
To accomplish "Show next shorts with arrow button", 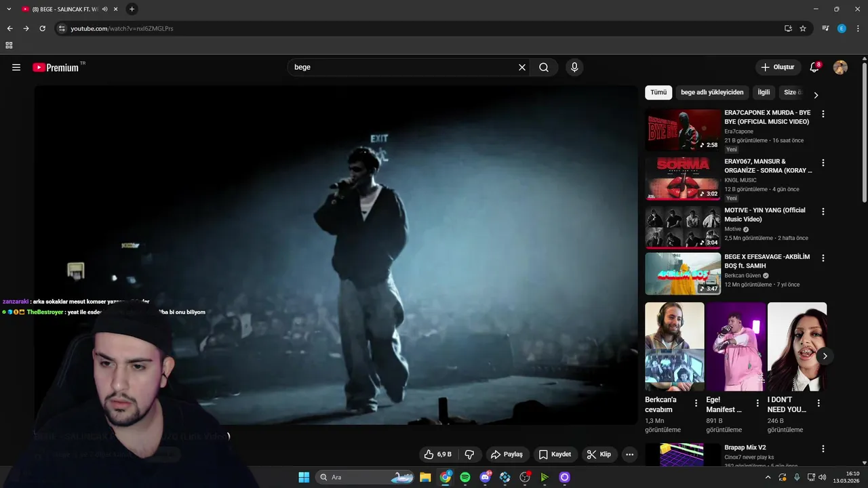I will tap(825, 356).
